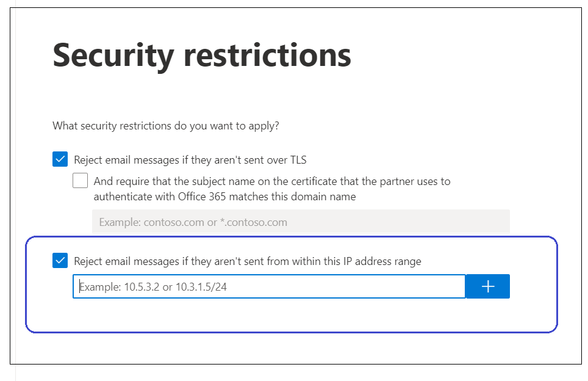This screenshot has height=381, width=588.
Task: Enable the certificate subject name requirement checkbox
Action: (80, 181)
